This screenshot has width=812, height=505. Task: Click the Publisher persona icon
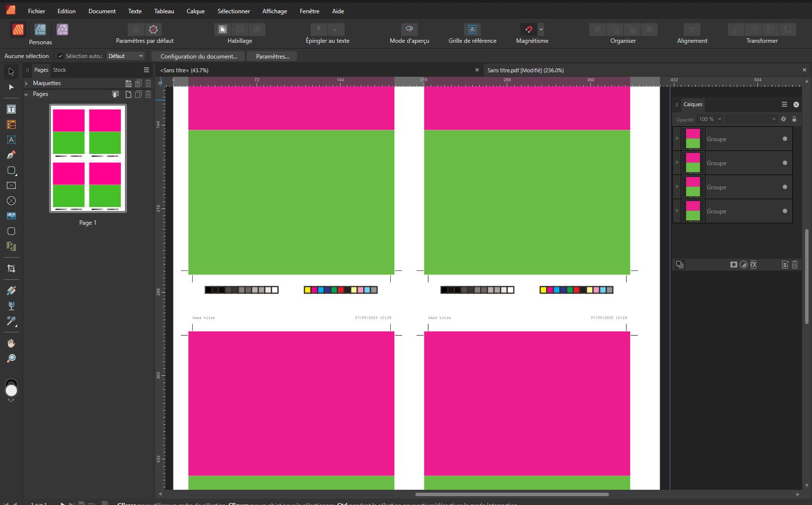(x=18, y=30)
